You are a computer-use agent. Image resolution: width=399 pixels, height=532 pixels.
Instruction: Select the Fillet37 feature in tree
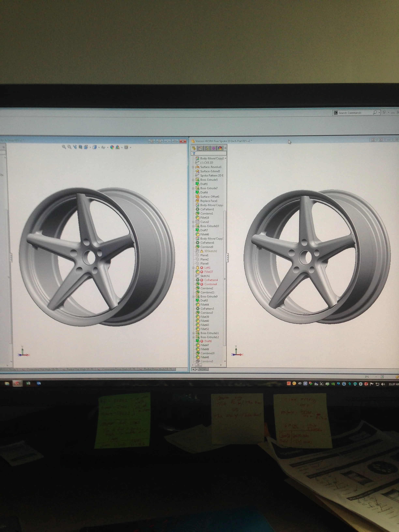pyautogui.click(x=208, y=272)
